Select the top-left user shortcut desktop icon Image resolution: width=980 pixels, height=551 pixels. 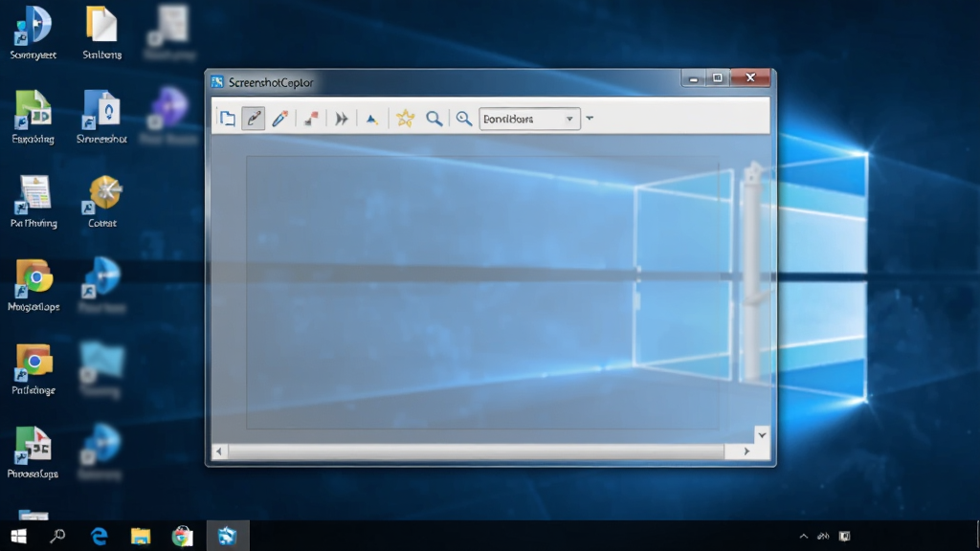tap(33, 33)
